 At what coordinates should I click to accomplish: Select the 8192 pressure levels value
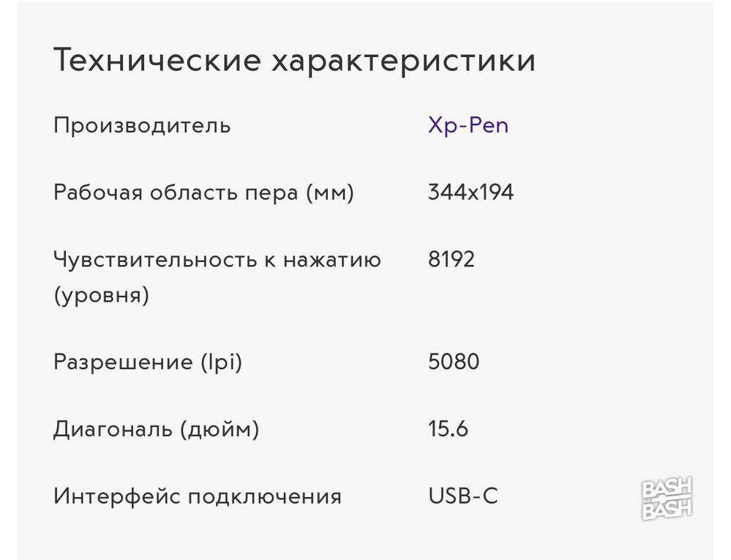pyautogui.click(x=451, y=259)
